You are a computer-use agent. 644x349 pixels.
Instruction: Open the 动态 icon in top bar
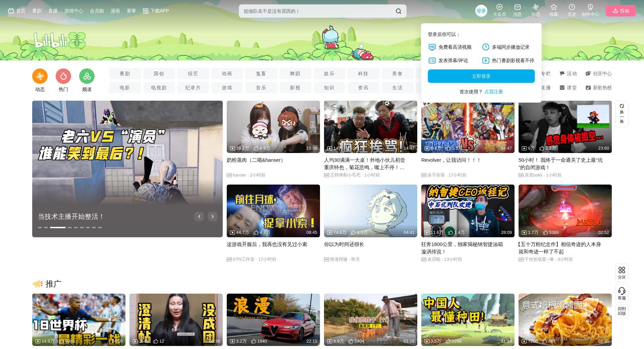(x=535, y=10)
